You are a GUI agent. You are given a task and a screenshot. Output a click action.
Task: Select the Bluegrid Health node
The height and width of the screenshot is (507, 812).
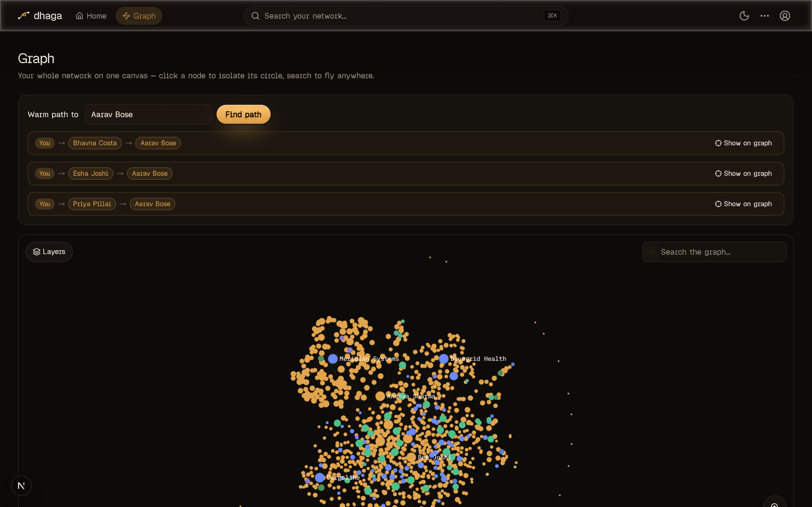[x=443, y=359]
